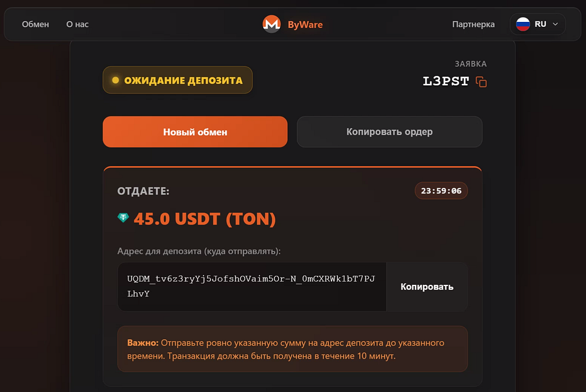Click the ByWare monkey logo

pyautogui.click(x=273, y=24)
